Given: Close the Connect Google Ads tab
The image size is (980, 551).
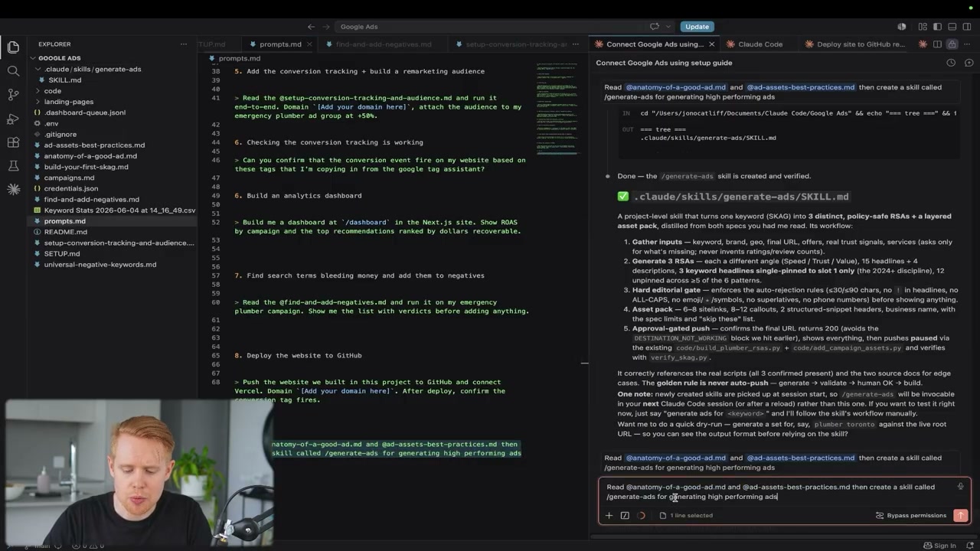Looking at the screenshot, I should pyautogui.click(x=711, y=44).
